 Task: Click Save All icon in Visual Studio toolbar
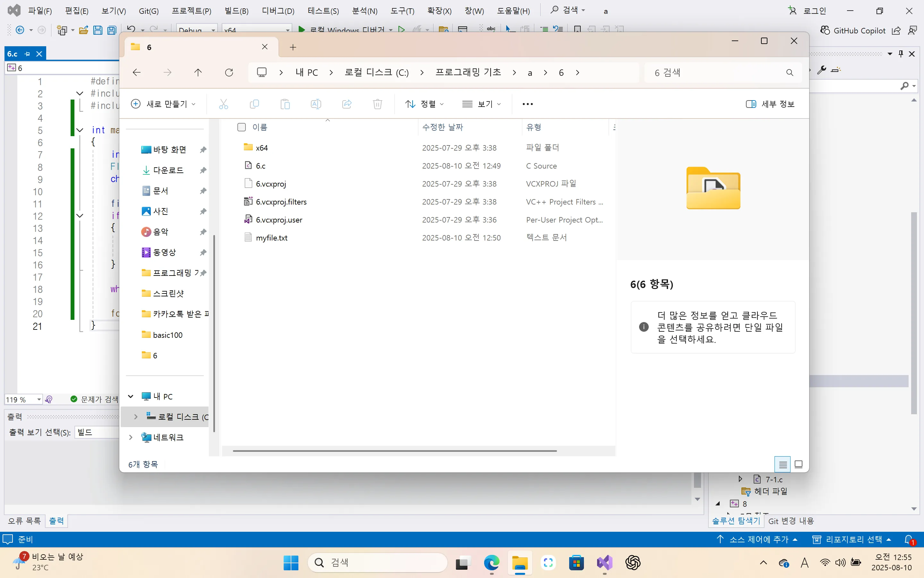(x=112, y=30)
